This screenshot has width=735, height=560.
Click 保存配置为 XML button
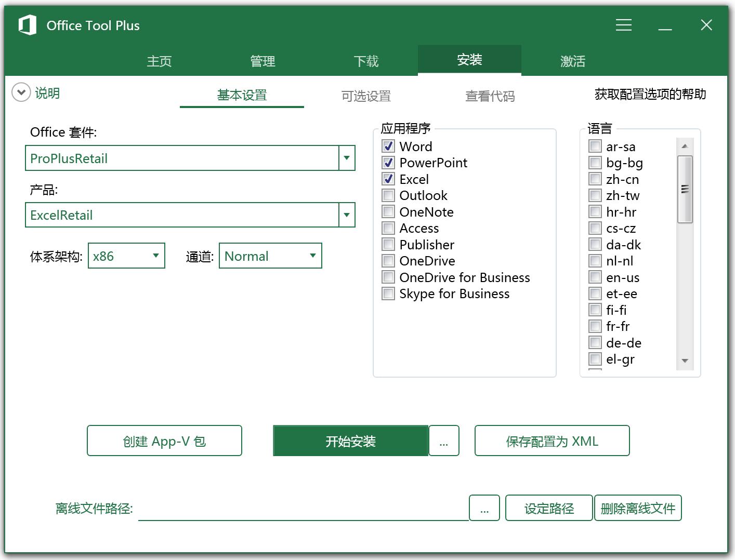[x=552, y=441]
